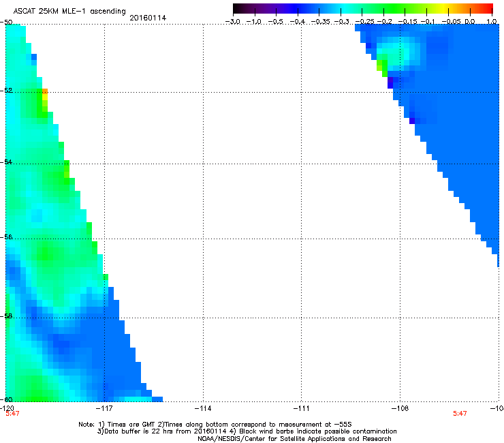Image resolution: width=504 pixels, height=443 pixels.
Task: Click the -0.15 label on the color scale
Action: (407, 22)
